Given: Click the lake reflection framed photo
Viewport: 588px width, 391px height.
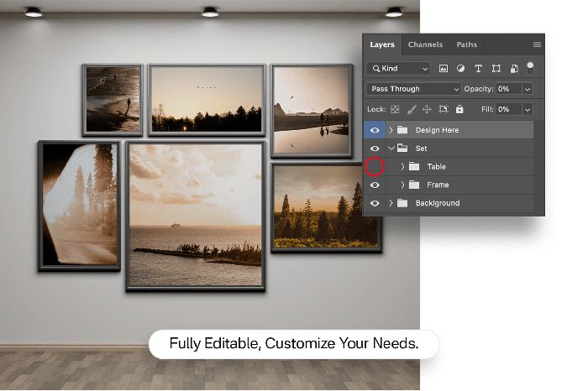Looking at the screenshot, I should tap(312, 111).
